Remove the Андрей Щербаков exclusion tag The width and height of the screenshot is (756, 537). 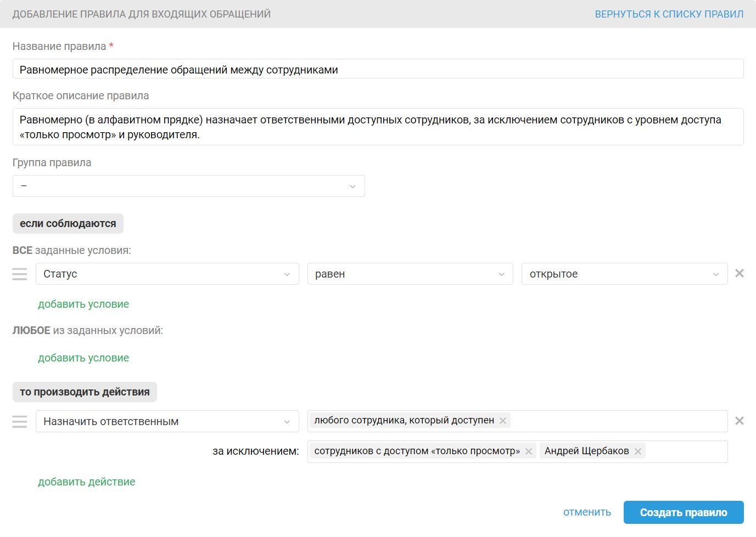[x=638, y=451]
